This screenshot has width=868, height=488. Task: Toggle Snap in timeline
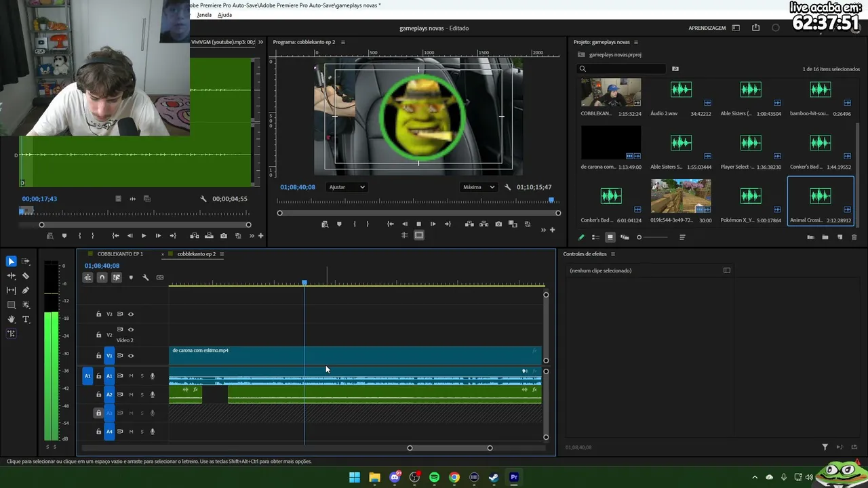(x=102, y=277)
